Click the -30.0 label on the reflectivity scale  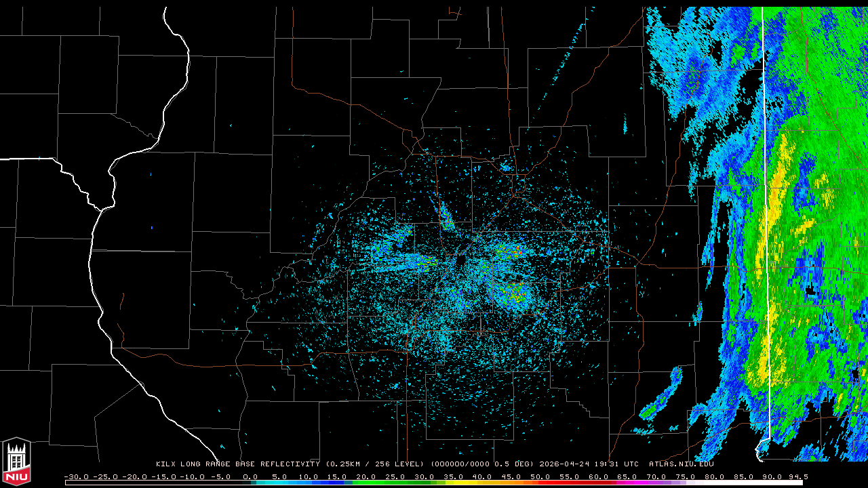[77, 476]
